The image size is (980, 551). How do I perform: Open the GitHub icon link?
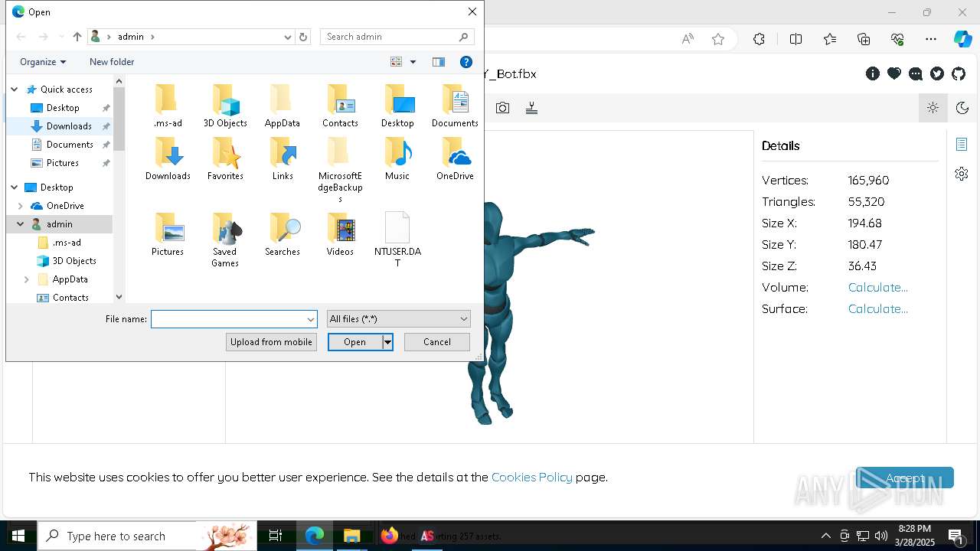pos(959,73)
